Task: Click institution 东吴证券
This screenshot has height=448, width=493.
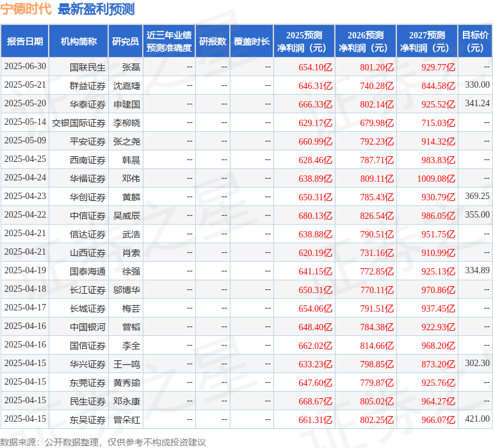Action: coord(88,420)
